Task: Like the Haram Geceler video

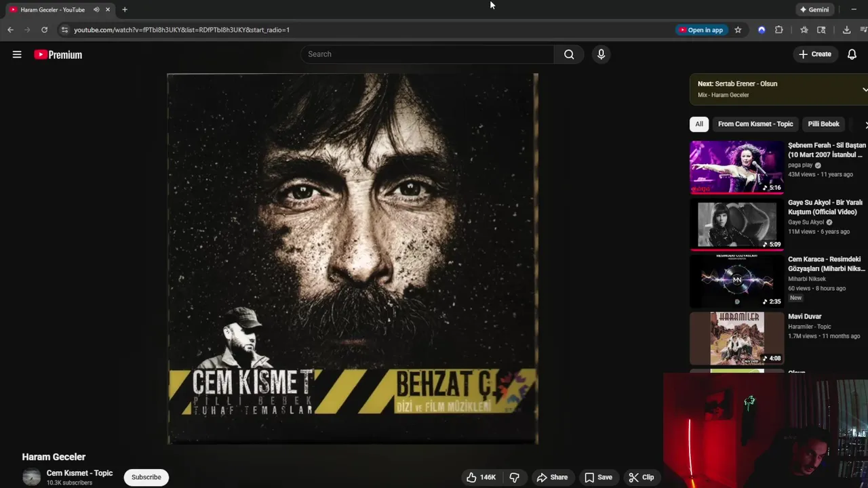Action: [481, 477]
